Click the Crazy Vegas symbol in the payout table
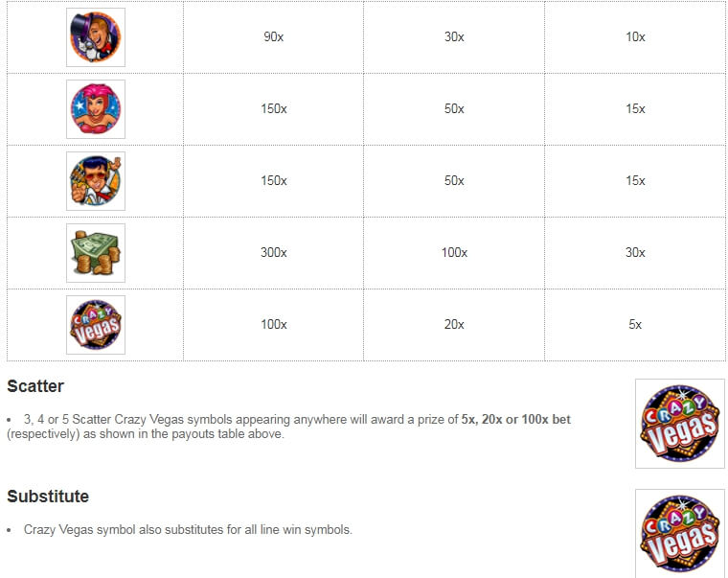 [x=95, y=325]
